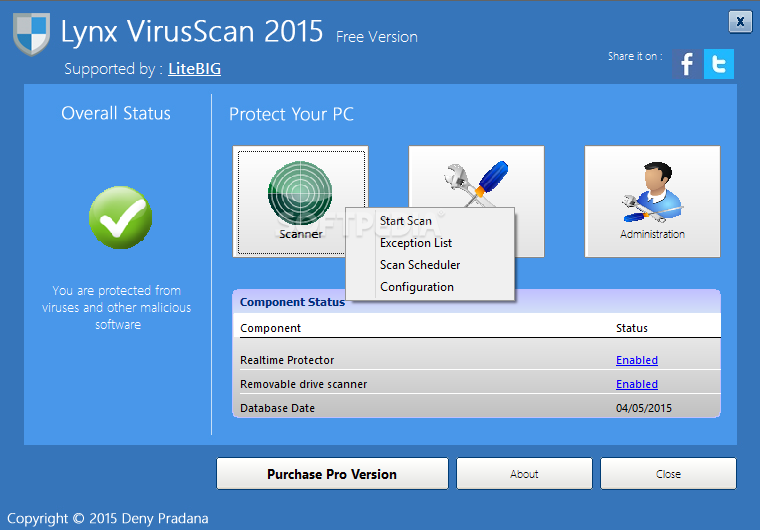This screenshot has width=760, height=530.
Task: Select the Realtime Protector row label
Action: pyautogui.click(x=287, y=360)
